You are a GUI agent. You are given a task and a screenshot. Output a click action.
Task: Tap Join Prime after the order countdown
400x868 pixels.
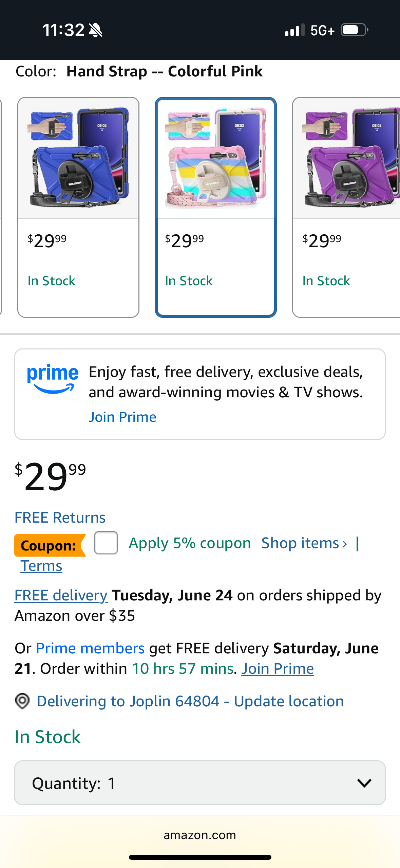pyautogui.click(x=278, y=669)
